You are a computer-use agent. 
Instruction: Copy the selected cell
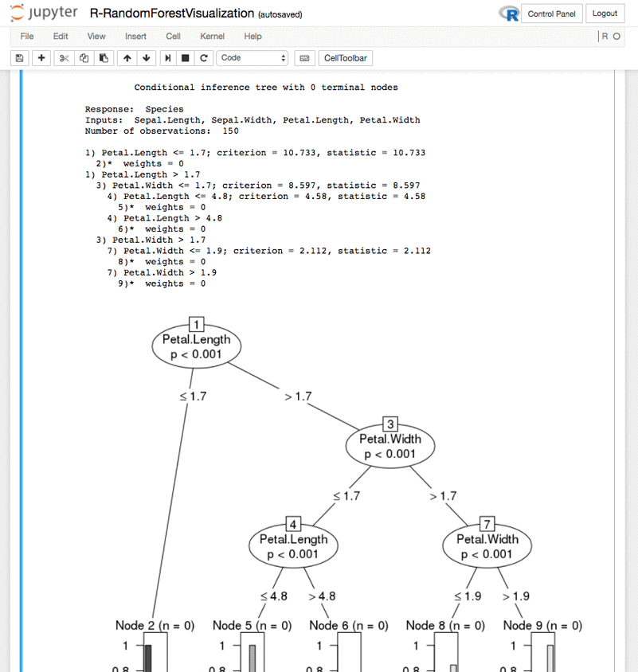click(x=84, y=57)
